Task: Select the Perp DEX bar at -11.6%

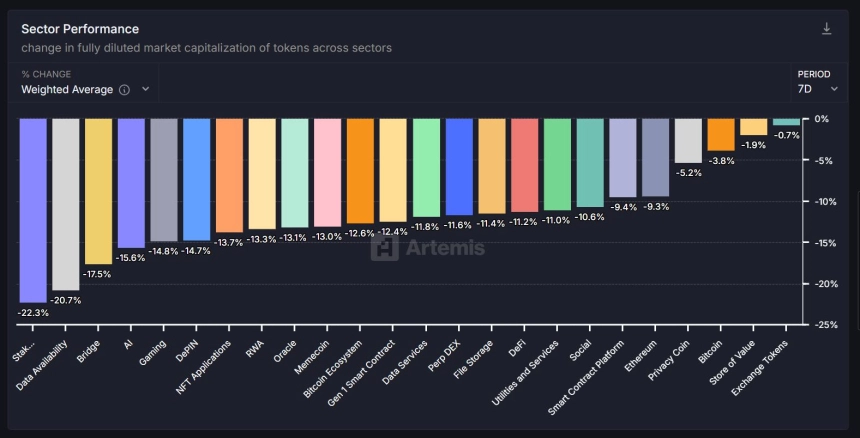Action: [x=459, y=167]
